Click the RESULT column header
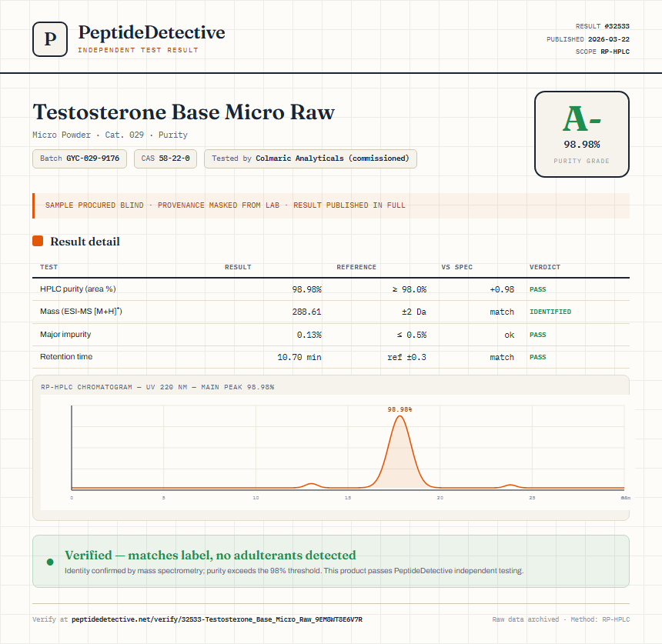 [238, 267]
